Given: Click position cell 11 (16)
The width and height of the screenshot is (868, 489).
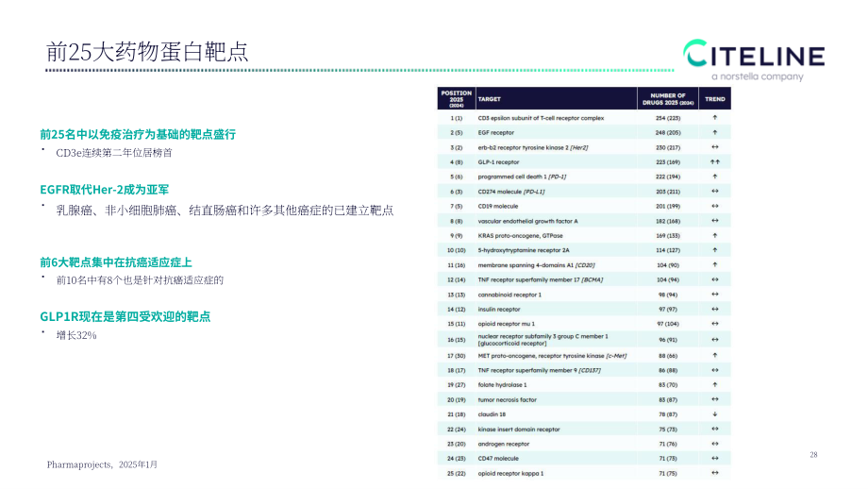Looking at the screenshot, I should [456, 265].
